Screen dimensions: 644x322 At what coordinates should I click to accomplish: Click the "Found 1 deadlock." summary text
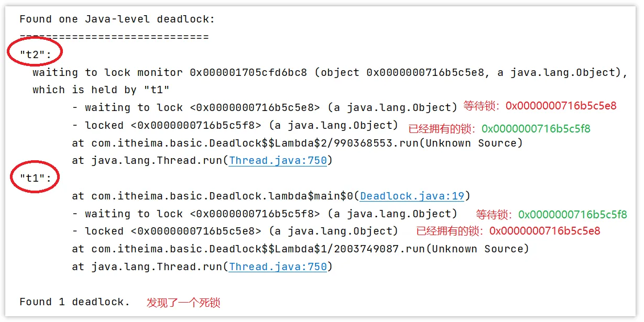pyautogui.click(x=74, y=302)
